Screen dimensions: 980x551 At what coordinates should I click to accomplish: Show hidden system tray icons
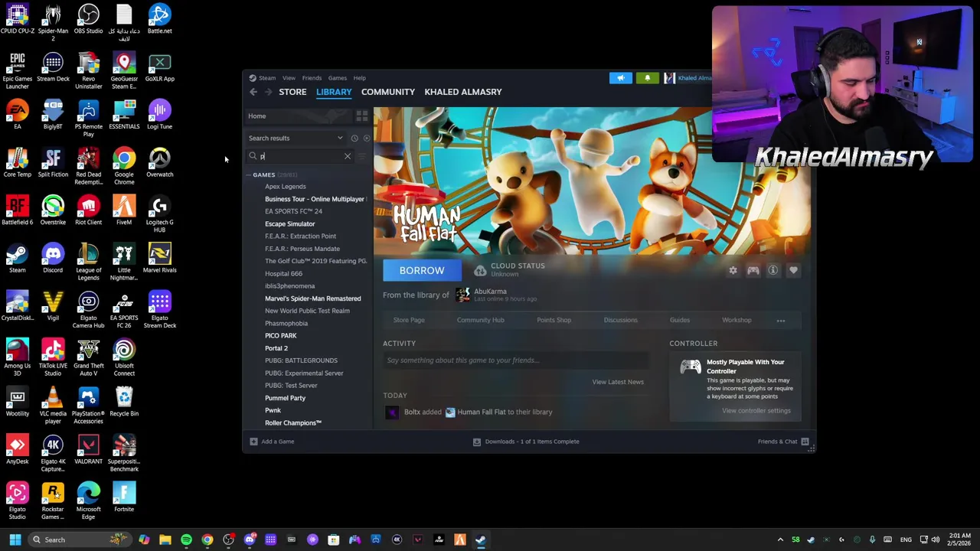point(780,540)
